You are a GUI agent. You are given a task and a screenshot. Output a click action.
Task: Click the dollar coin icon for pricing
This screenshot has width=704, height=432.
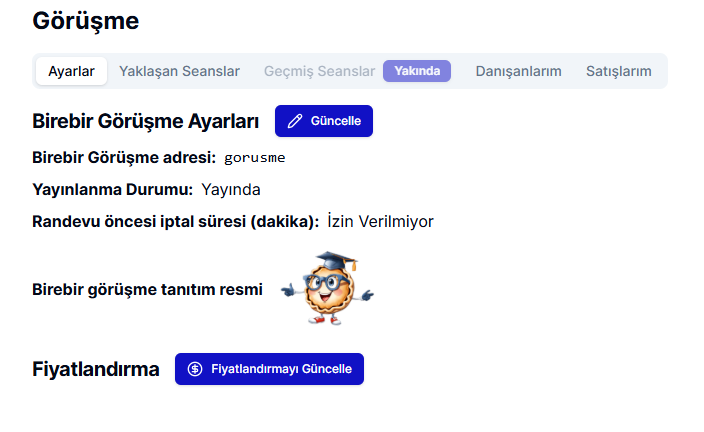(195, 369)
